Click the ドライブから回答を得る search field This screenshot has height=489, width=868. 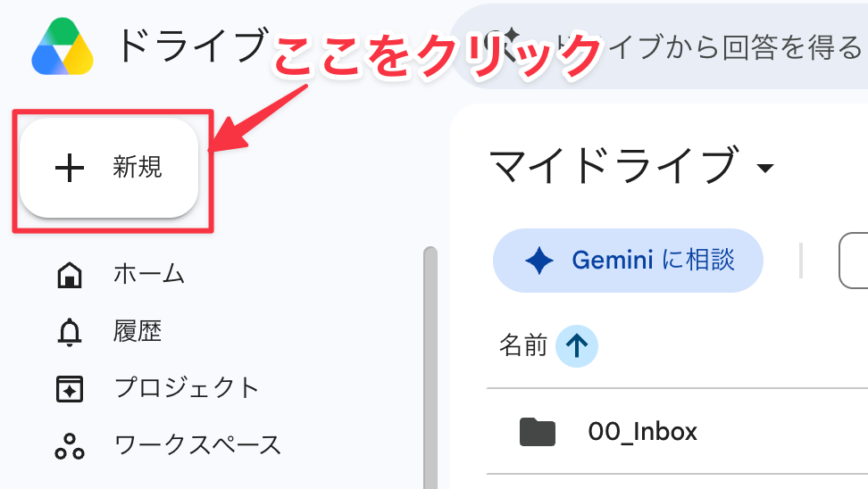point(659,46)
